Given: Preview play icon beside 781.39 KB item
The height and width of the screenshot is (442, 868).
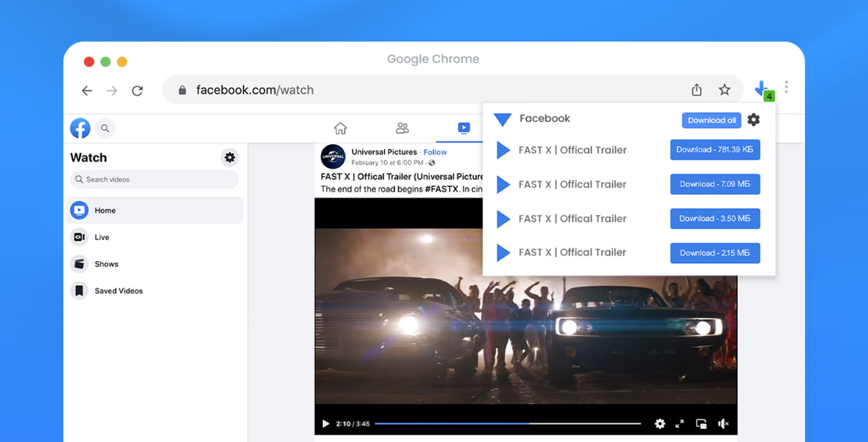Looking at the screenshot, I should click(503, 150).
